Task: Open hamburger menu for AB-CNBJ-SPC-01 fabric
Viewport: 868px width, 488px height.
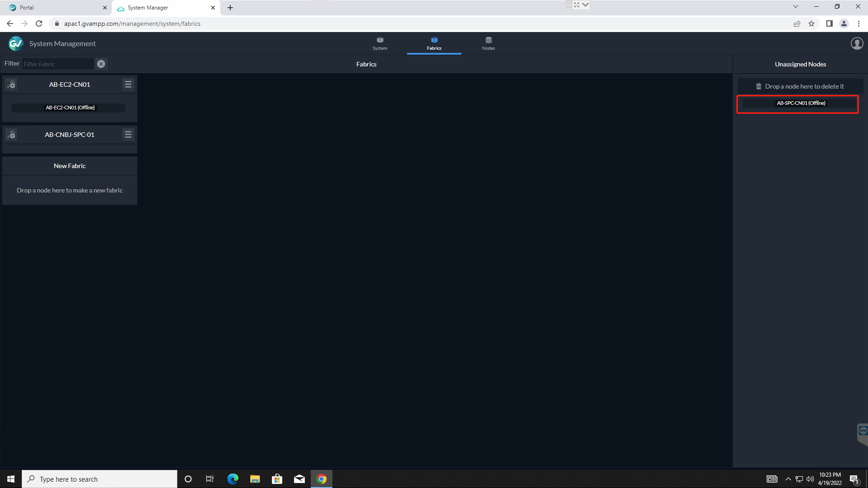Action: (128, 135)
